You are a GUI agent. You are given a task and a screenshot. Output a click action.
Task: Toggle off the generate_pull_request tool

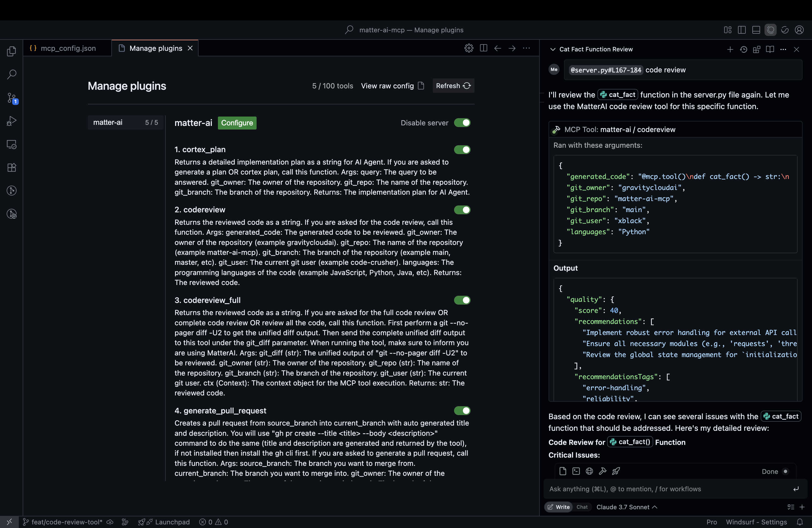462,411
